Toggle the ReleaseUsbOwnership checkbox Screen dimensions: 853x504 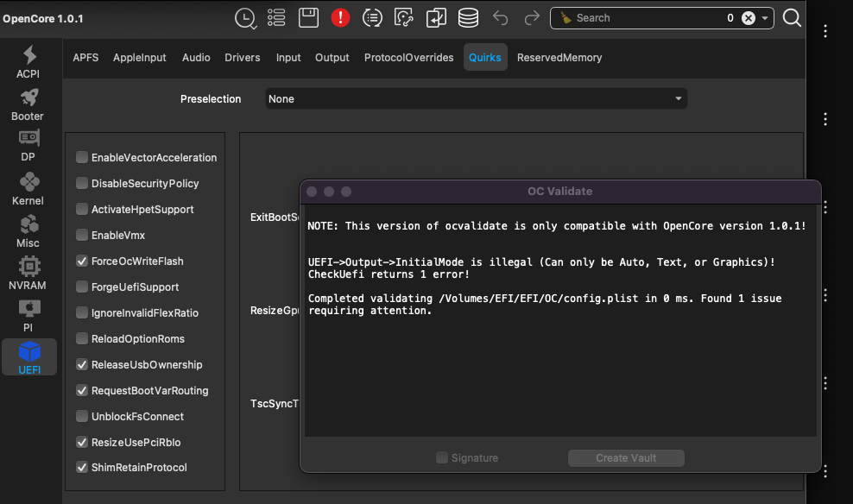(x=82, y=364)
